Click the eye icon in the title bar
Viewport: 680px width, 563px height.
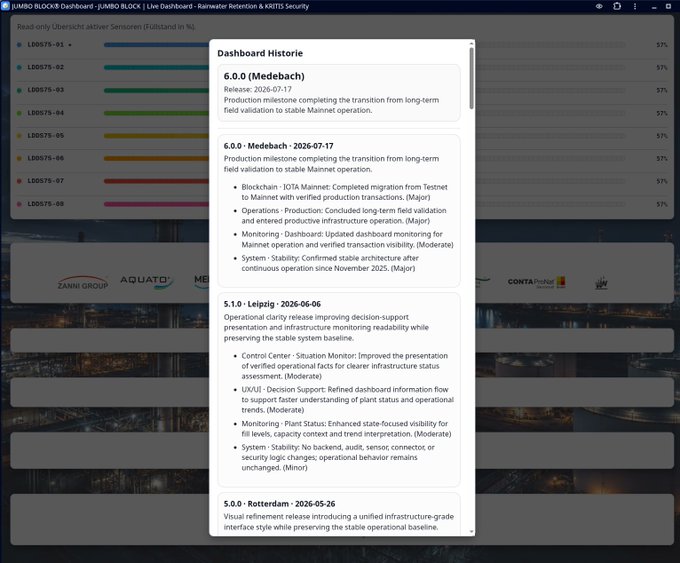[x=599, y=6]
